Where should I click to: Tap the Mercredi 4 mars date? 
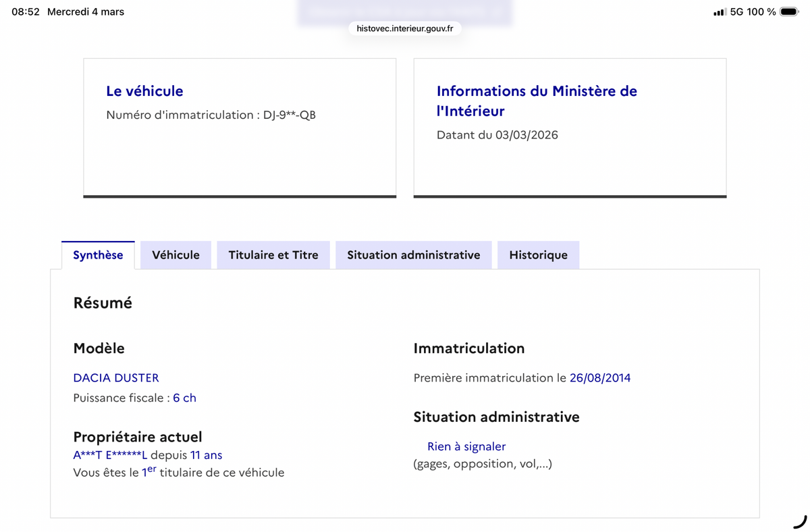[x=86, y=12]
